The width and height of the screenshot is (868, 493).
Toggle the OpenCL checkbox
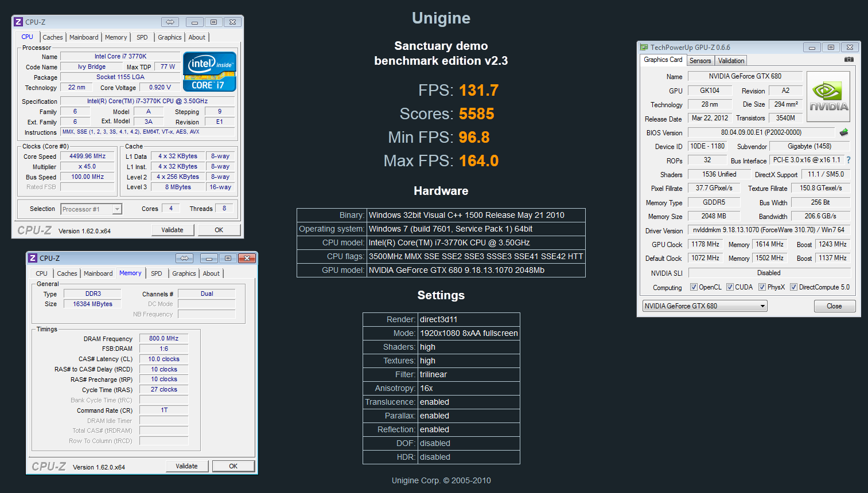[x=694, y=287]
